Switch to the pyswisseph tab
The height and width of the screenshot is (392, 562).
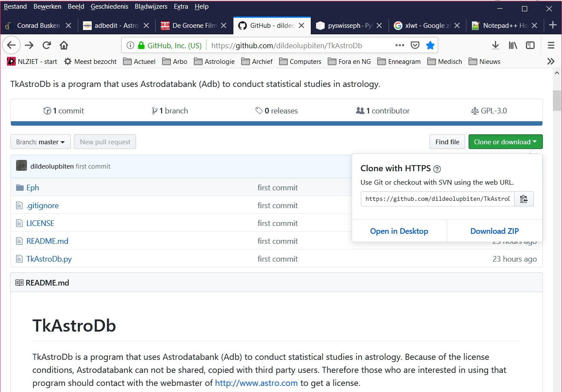pyautogui.click(x=349, y=26)
